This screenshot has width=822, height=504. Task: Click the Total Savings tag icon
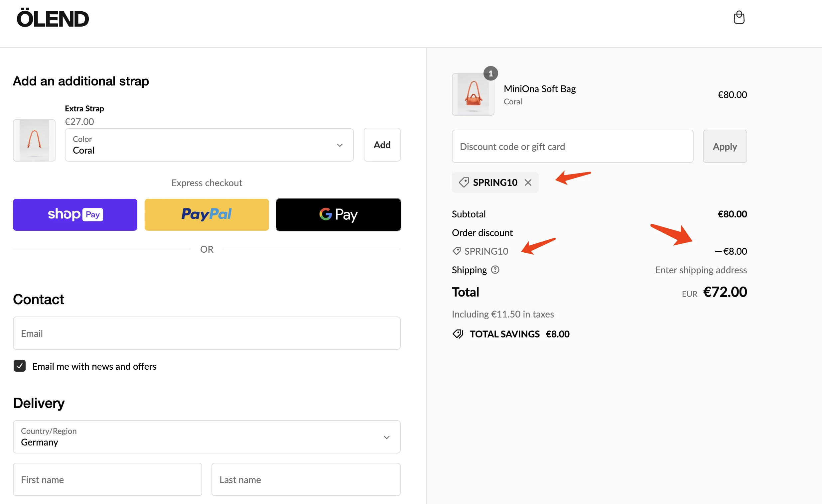pos(458,334)
